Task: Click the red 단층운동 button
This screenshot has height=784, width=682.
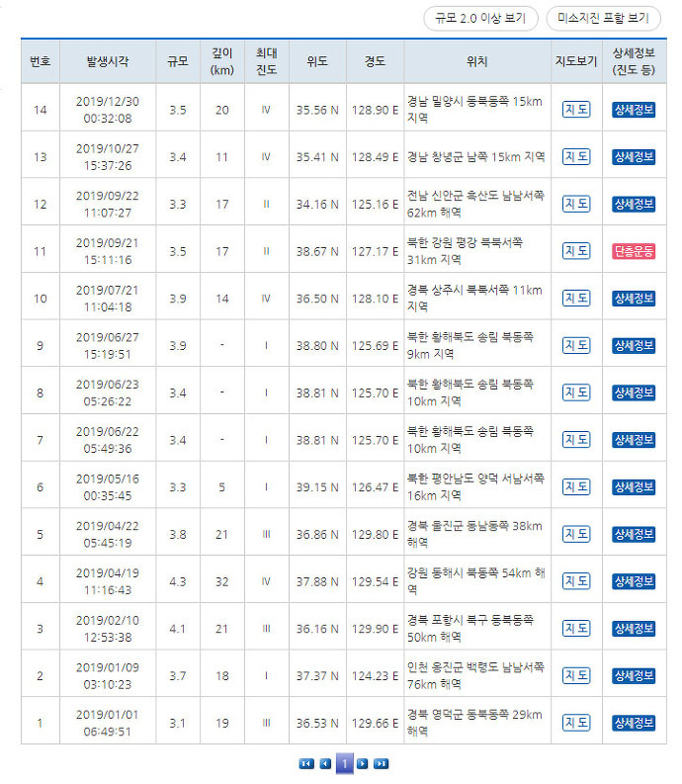Action: (634, 251)
